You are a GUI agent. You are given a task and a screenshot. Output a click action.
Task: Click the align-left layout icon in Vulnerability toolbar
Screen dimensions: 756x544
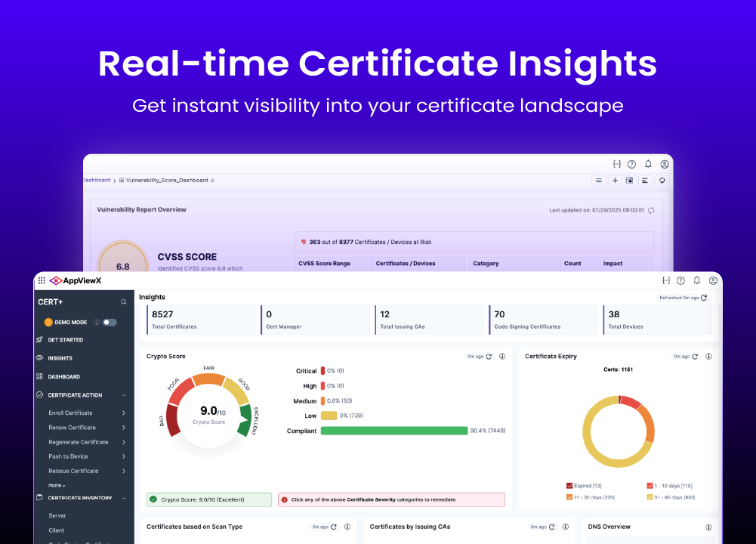click(645, 181)
